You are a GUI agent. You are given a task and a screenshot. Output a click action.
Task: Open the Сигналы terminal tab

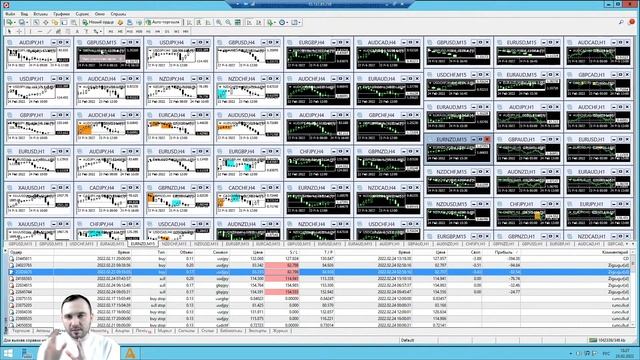click(x=186, y=331)
